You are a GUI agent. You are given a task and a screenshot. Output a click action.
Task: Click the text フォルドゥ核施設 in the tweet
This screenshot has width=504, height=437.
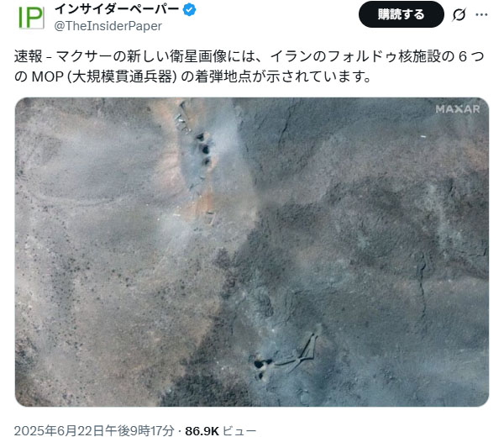[385, 56]
